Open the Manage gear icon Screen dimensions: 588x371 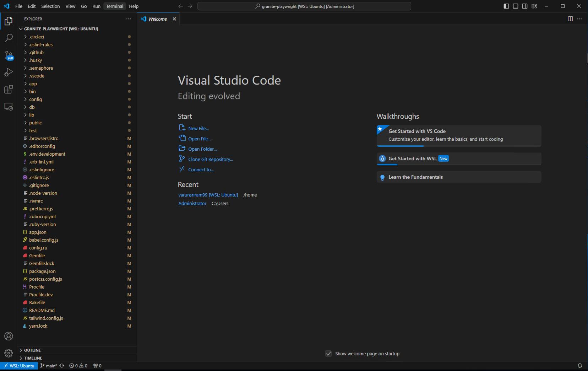click(9, 353)
